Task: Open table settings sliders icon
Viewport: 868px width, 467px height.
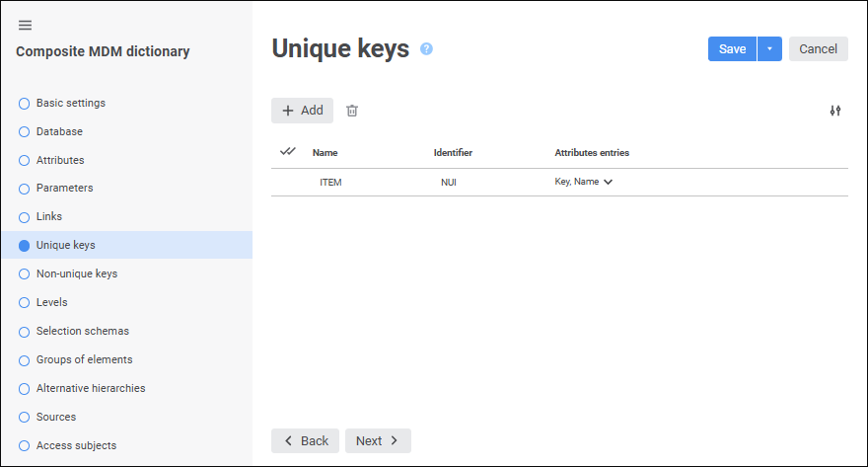Action: [835, 111]
